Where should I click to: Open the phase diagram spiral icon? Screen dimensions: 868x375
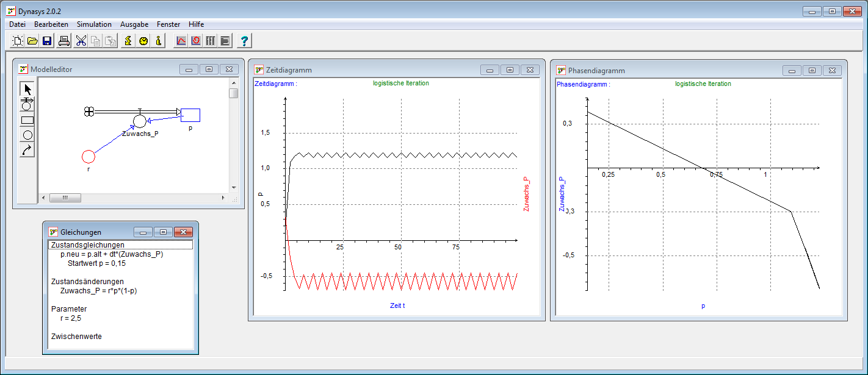point(196,41)
